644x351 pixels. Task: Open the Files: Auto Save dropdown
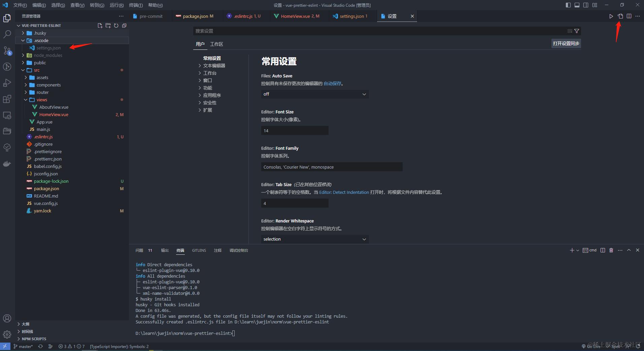tap(315, 94)
